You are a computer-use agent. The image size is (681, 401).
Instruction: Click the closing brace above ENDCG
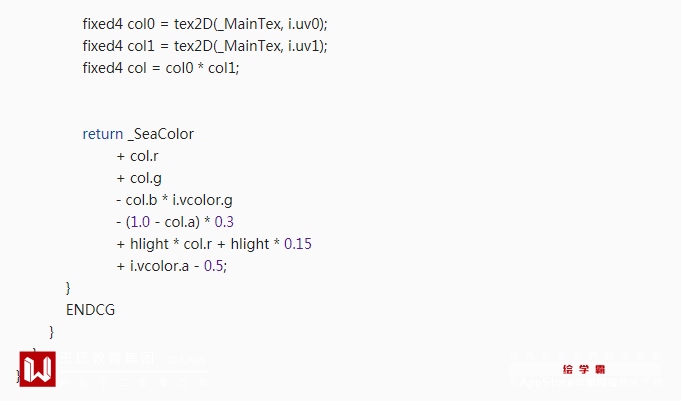point(68,288)
